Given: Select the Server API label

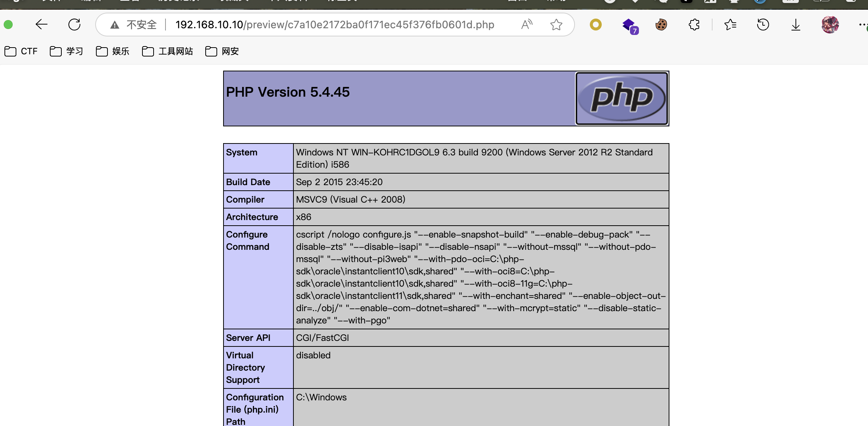Looking at the screenshot, I should (248, 338).
